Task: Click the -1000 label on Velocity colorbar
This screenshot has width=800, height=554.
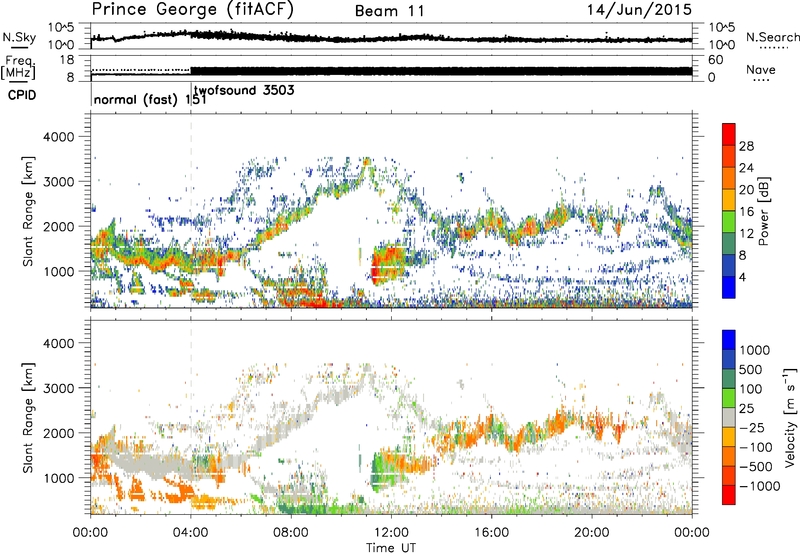Action: [x=760, y=486]
